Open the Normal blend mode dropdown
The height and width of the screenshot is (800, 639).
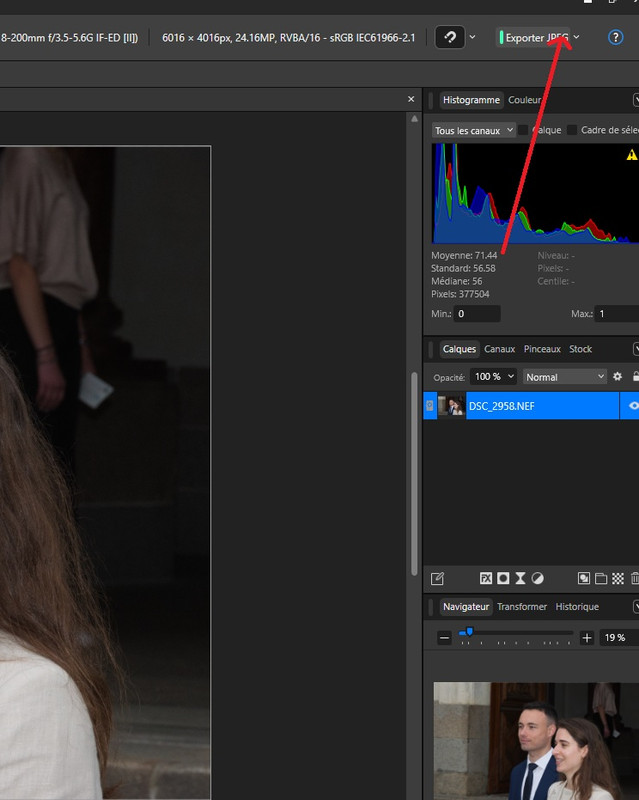click(x=565, y=377)
